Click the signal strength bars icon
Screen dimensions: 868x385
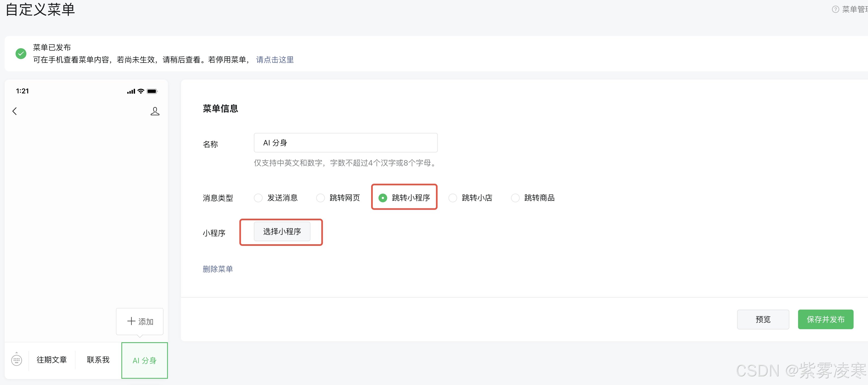pyautogui.click(x=131, y=91)
